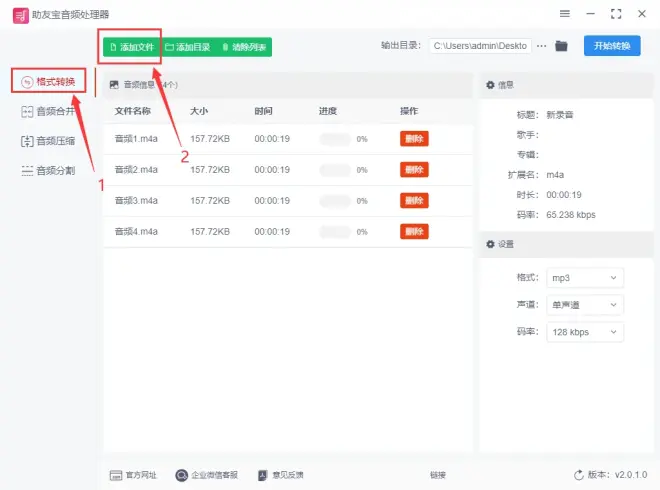This screenshot has height=490, width=660.
Task: Click the title value 新录音
Action: point(560,115)
